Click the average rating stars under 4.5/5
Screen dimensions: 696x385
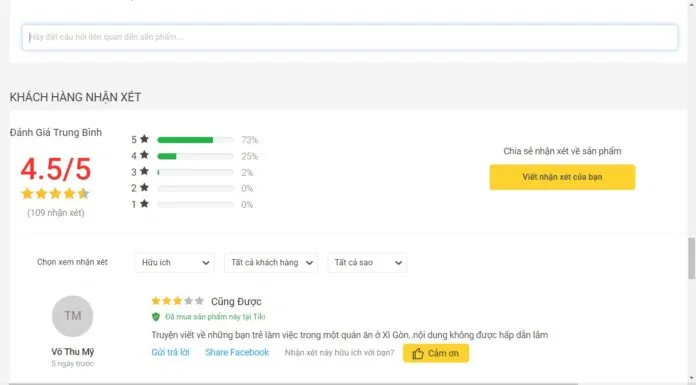point(55,194)
